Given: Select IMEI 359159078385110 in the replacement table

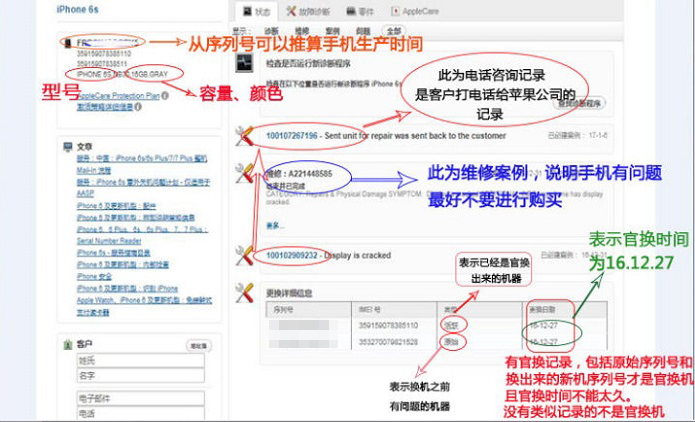Looking at the screenshot, I should click(388, 325).
